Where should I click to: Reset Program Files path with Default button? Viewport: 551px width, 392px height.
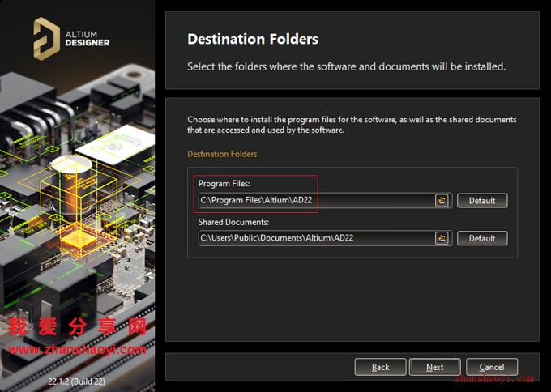[x=482, y=201]
